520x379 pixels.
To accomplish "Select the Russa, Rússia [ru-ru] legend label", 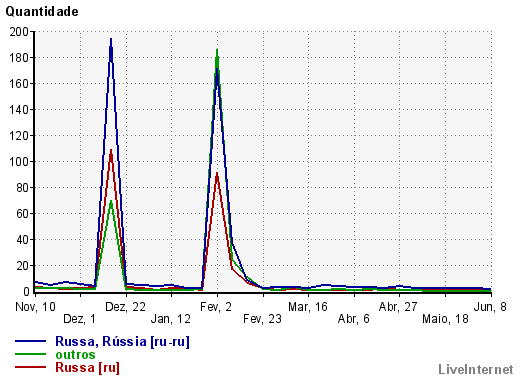I will tap(122, 341).
